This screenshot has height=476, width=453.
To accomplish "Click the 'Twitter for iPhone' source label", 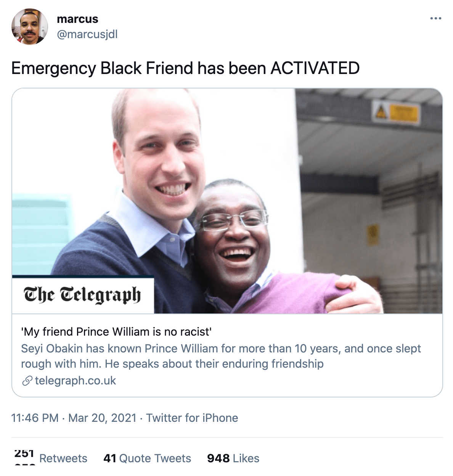I will tap(192, 418).
